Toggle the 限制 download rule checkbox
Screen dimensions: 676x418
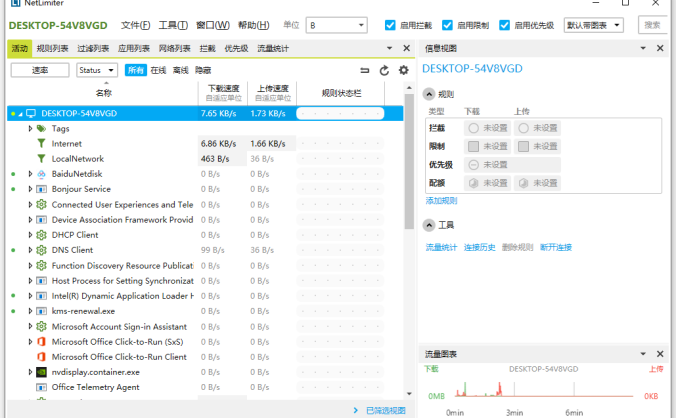pyautogui.click(x=488, y=147)
